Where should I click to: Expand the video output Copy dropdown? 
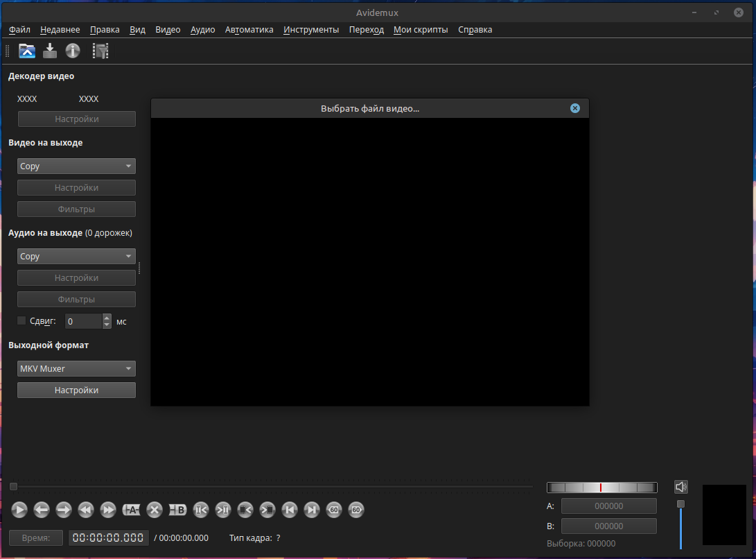point(77,166)
